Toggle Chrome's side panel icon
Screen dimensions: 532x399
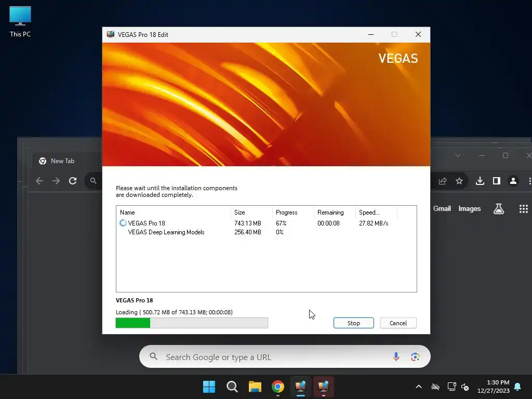click(496, 181)
